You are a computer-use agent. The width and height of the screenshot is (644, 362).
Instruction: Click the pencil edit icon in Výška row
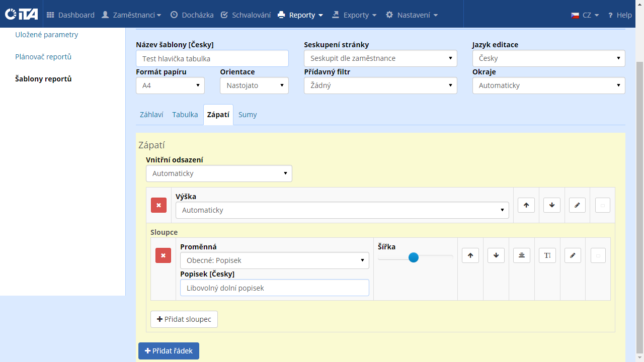(577, 205)
